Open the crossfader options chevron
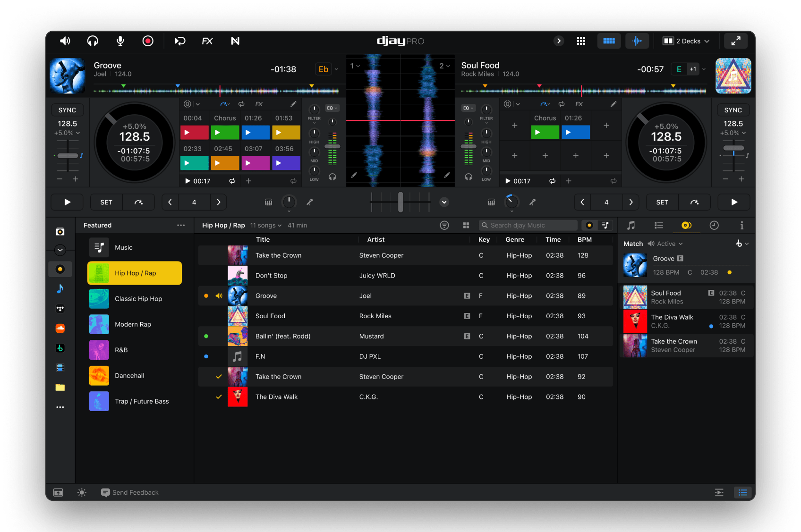Image resolution: width=801 pixels, height=532 pixels. tap(444, 202)
